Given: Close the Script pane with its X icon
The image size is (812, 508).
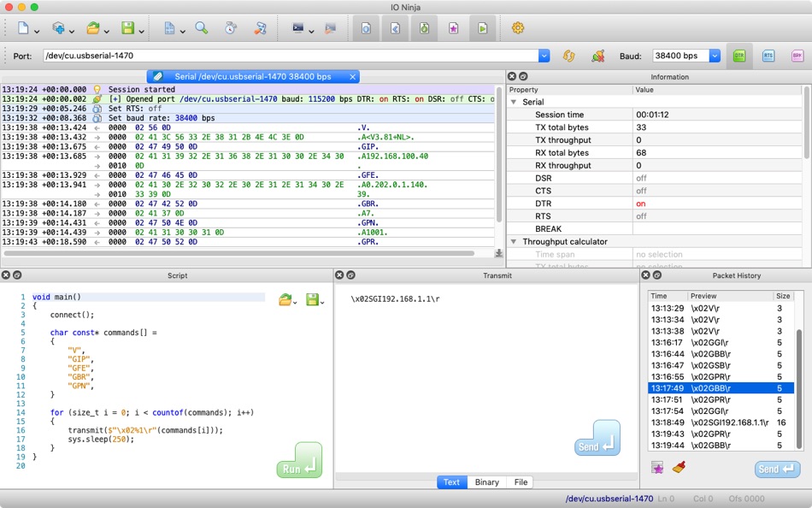Looking at the screenshot, I should coord(6,275).
